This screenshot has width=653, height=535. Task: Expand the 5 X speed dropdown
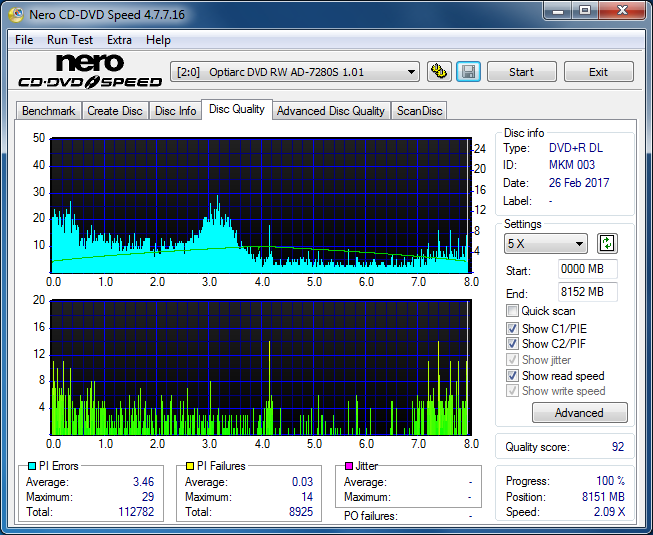click(546, 244)
